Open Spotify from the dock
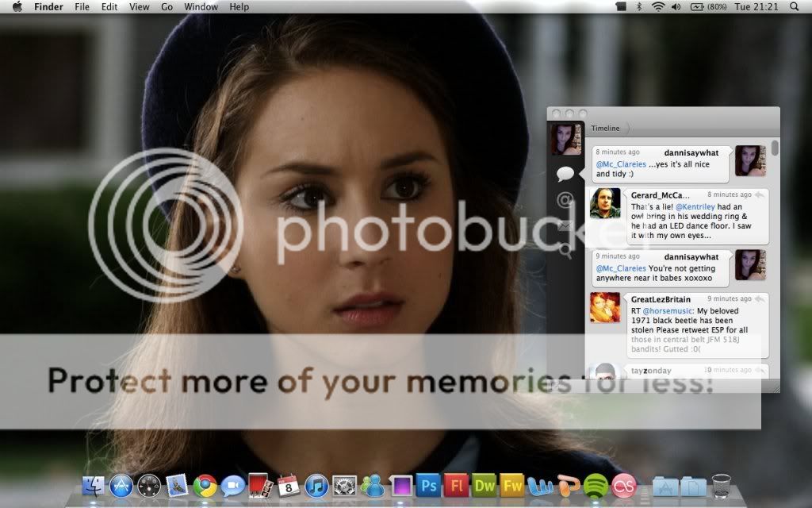Screen dimensions: 812x508 click(596, 484)
